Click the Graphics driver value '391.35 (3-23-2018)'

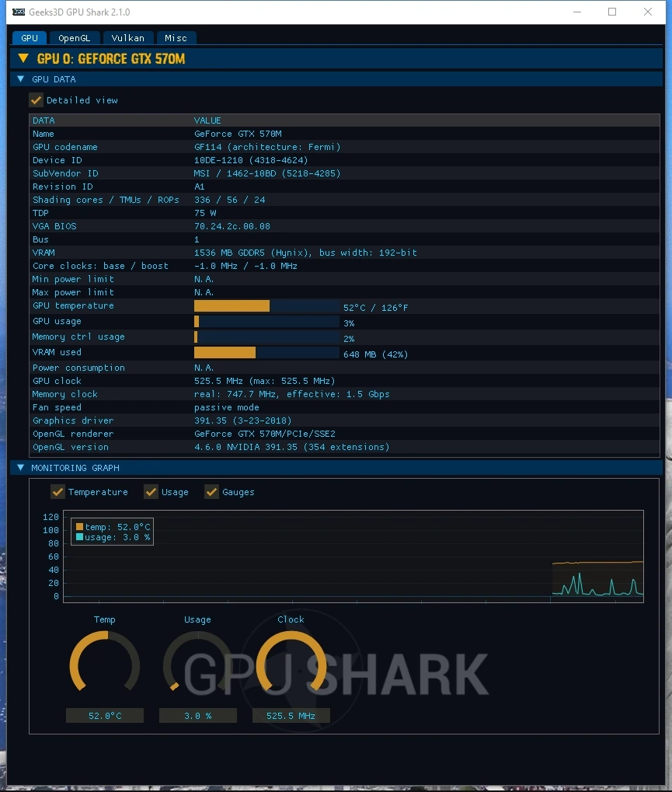tap(243, 420)
